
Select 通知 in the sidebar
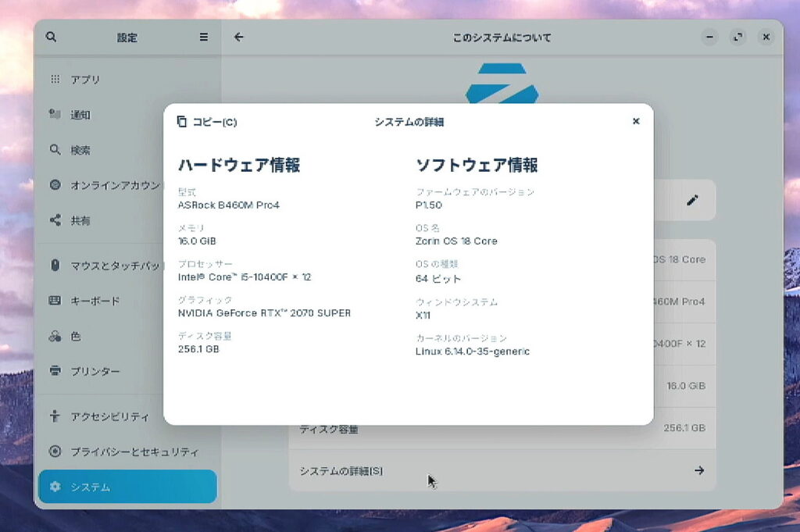(81, 115)
